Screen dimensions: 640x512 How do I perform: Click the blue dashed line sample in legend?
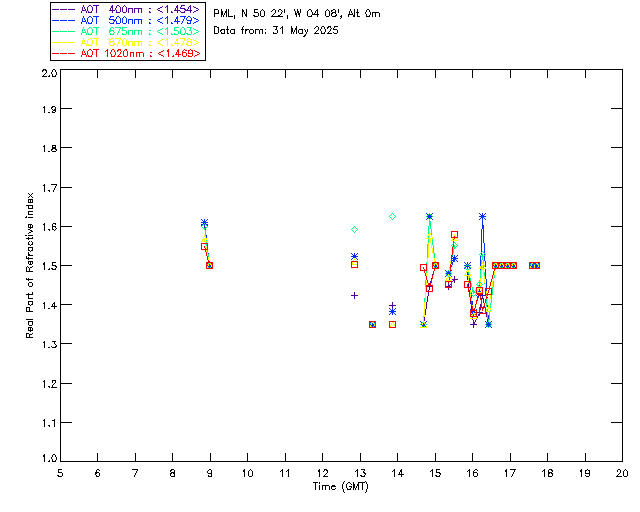coord(64,20)
